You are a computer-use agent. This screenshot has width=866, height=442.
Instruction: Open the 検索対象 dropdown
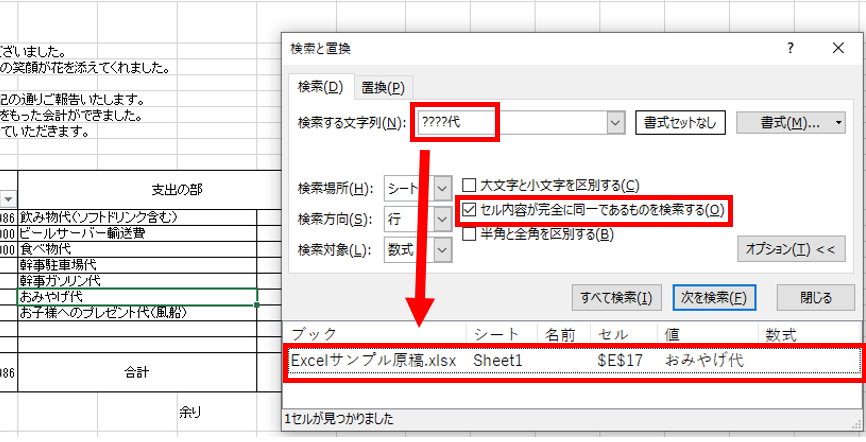[444, 249]
